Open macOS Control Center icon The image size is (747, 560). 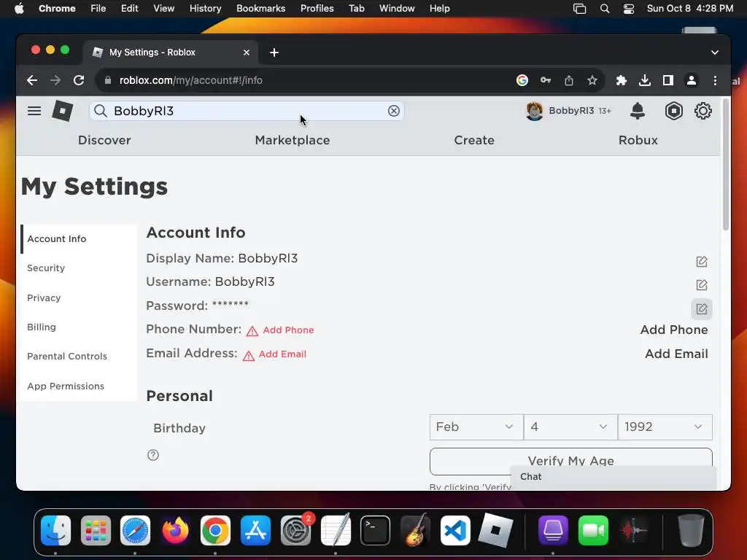click(628, 9)
